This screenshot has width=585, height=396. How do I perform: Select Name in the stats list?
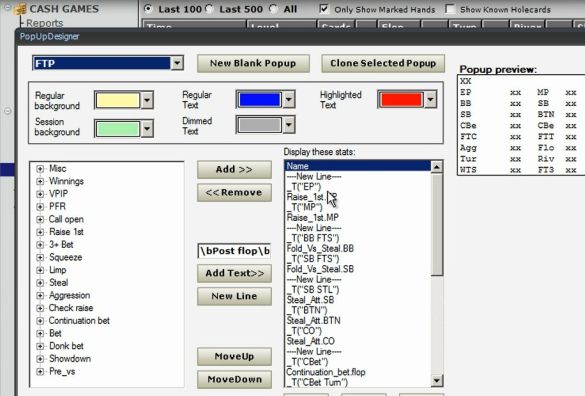point(357,166)
